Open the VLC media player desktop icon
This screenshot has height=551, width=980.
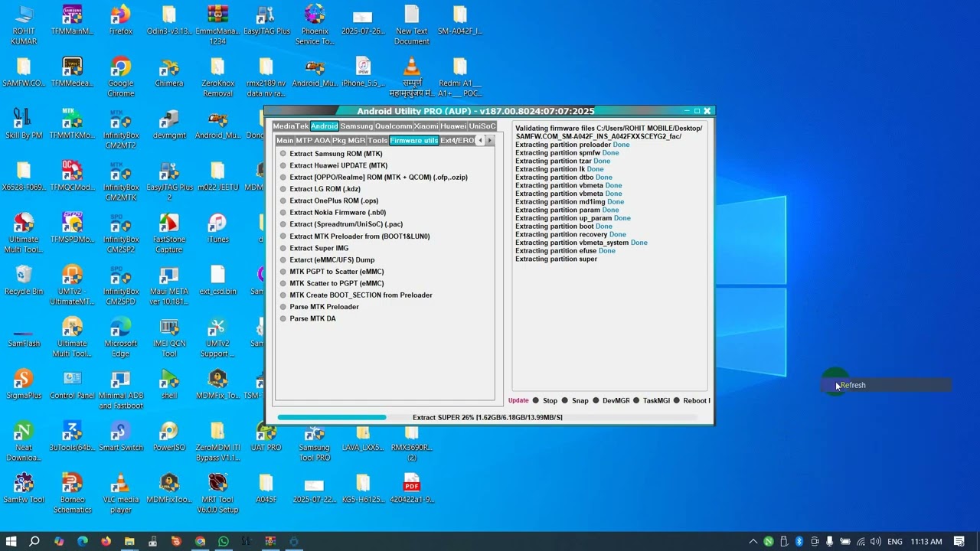click(x=121, y=494)
